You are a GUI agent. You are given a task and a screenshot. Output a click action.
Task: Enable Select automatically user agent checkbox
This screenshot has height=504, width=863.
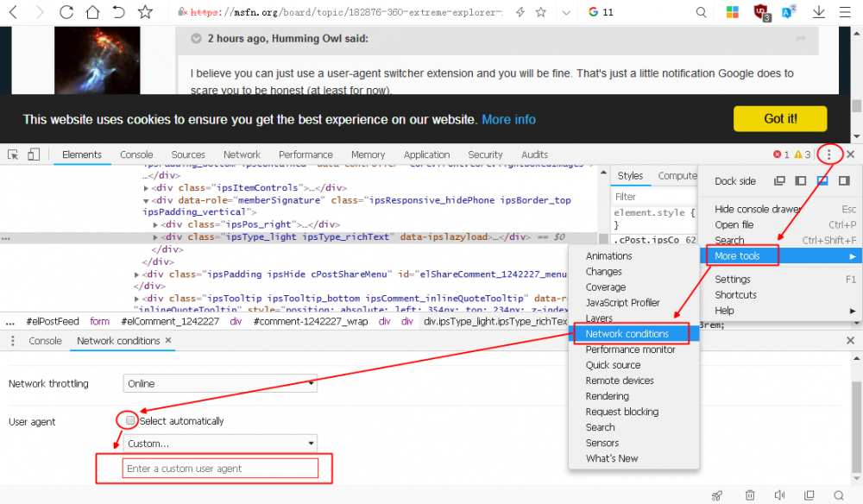[x=131, y=421]
